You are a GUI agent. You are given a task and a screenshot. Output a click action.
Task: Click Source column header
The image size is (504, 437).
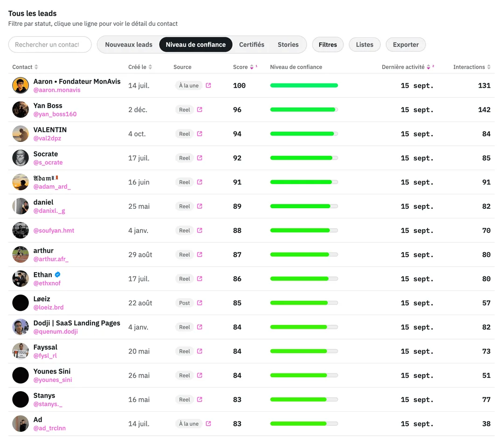(182, 67)
